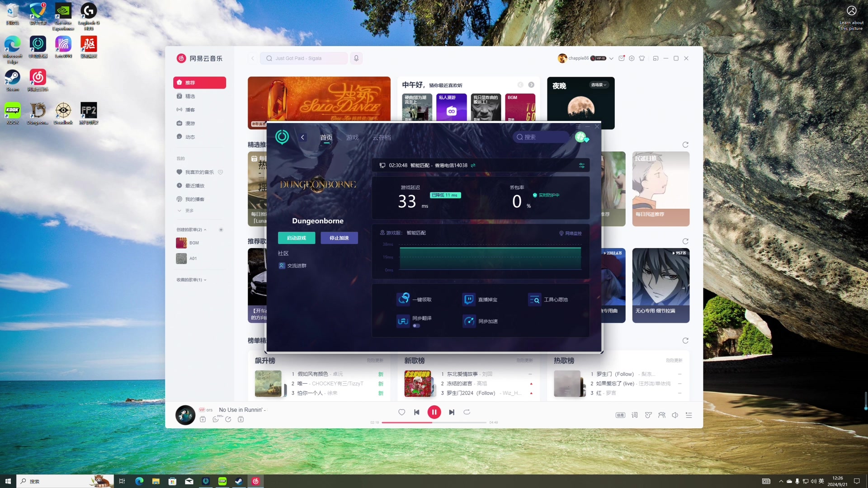
Task: Click the UU accelerator logo icon
Action: 282,137
